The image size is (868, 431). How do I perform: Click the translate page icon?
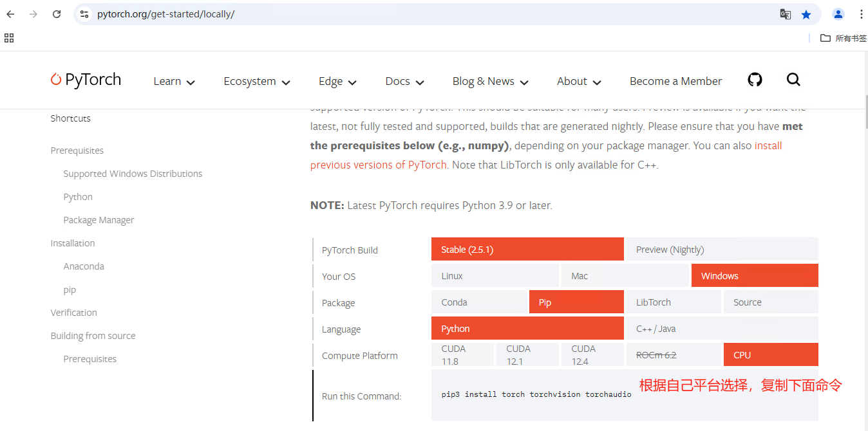786,14
